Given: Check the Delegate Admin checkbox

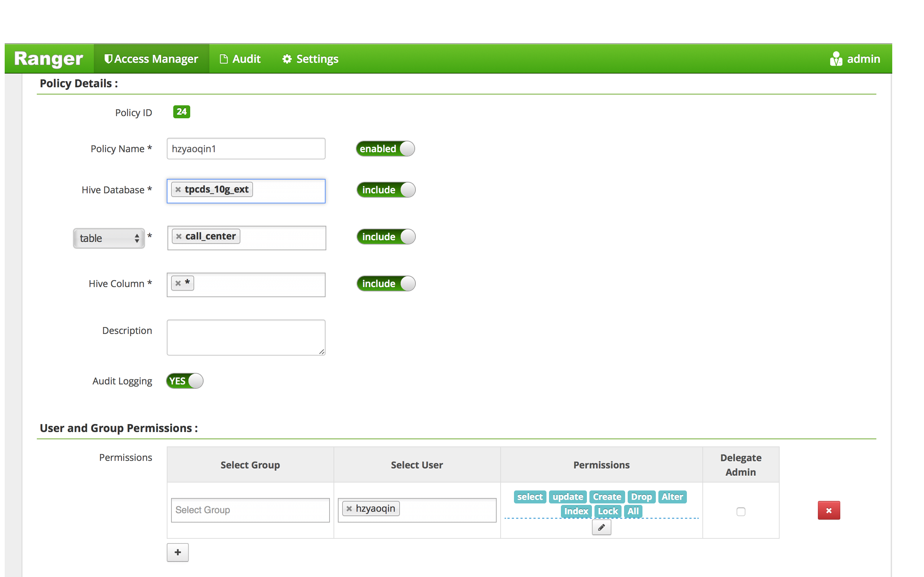Looking at the screenshot, I should (741, 511).
